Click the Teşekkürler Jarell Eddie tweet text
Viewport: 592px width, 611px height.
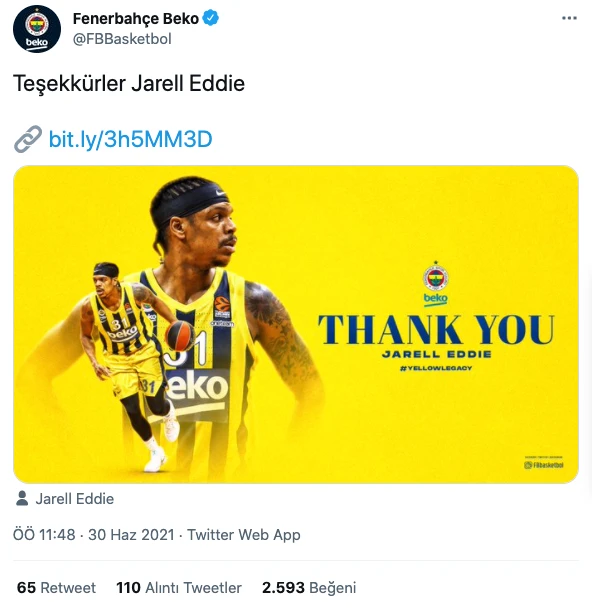129,83
